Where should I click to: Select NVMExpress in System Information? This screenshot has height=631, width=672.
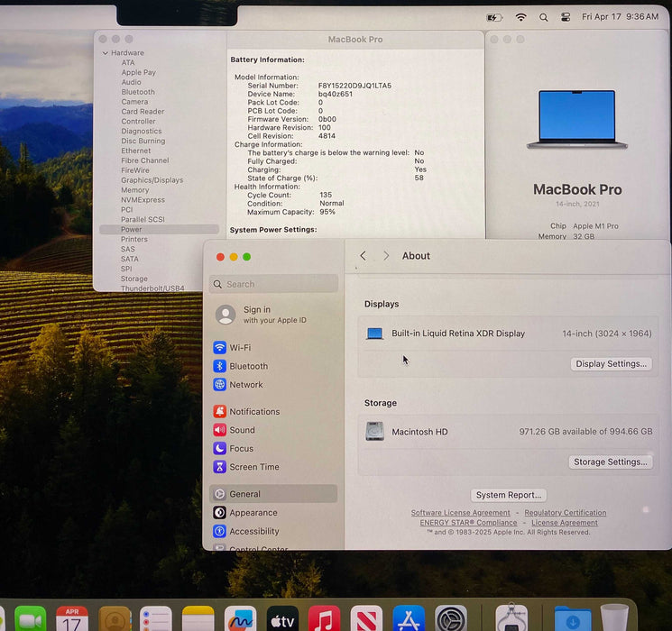click(143, 199)
